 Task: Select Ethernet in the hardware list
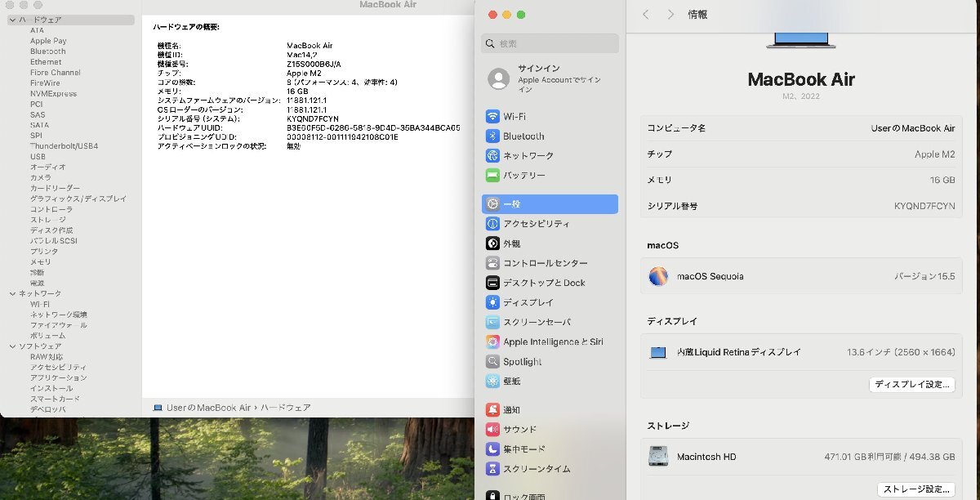coord(46,62)
